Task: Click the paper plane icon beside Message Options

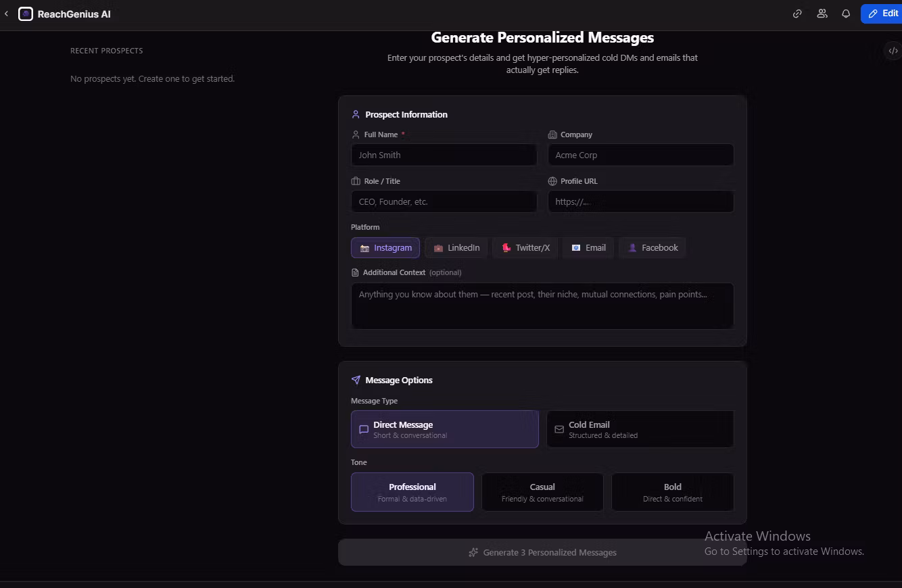Action: 356,380
